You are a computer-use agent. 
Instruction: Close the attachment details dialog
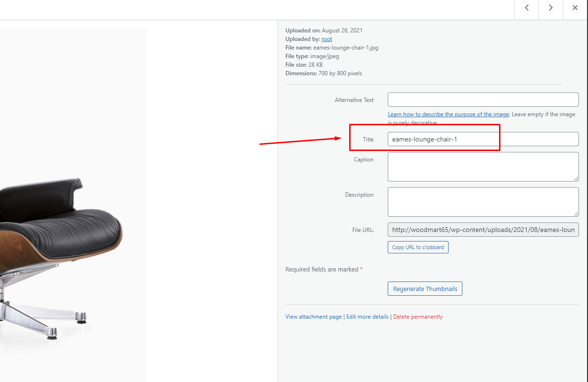575,8
